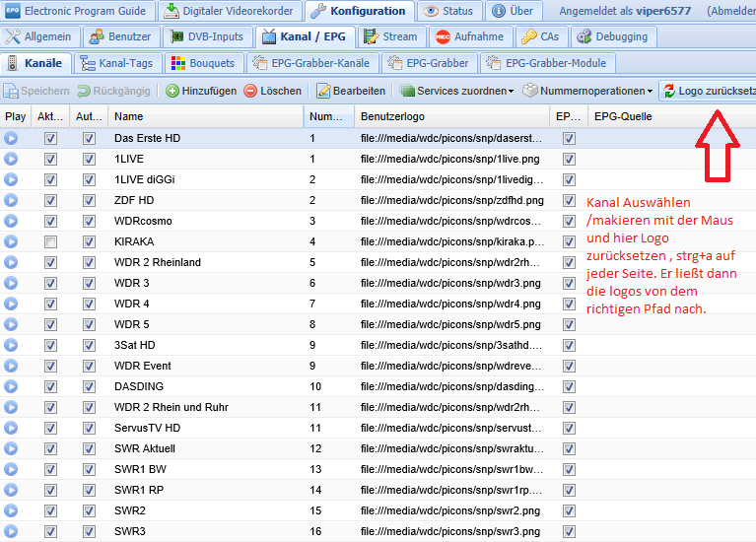The width and height of the screenshot is (756, 542).
Task: Open the Stream tab
Action: click(391, 36)
